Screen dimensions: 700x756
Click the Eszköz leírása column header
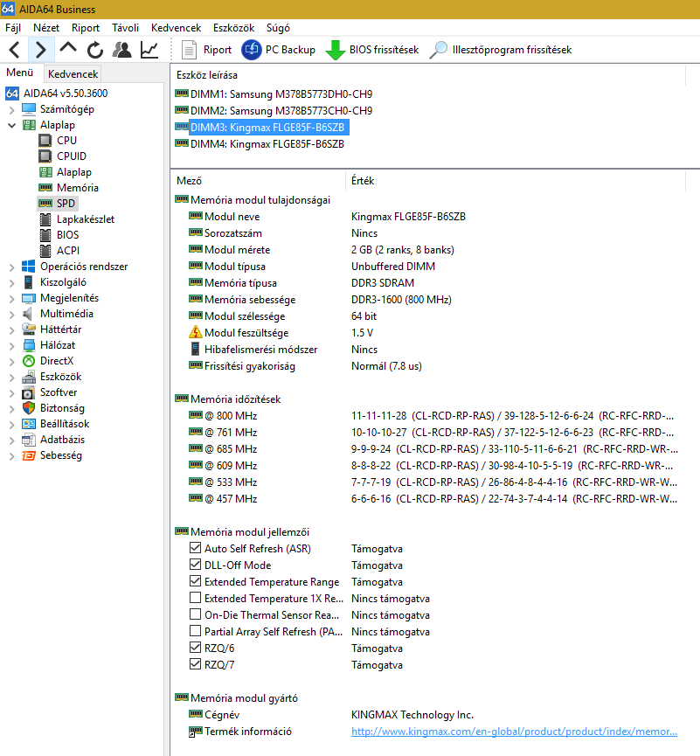click(x=207, y=75)
